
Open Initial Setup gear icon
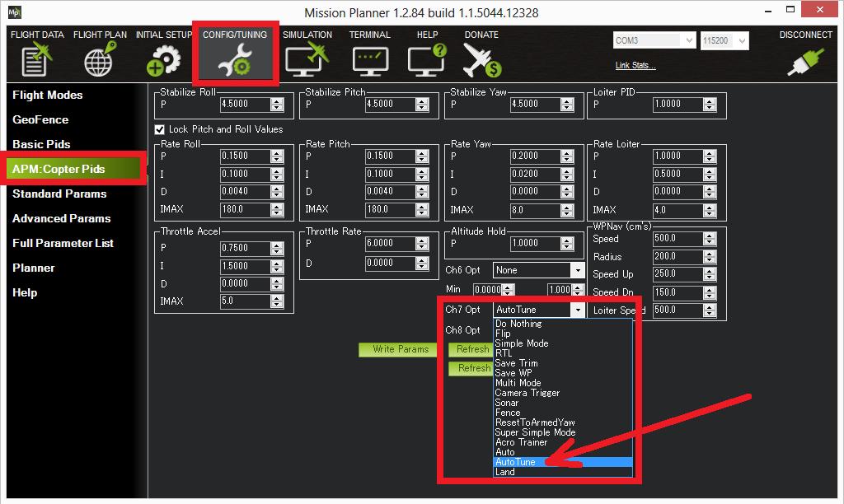tap(163, 60)
